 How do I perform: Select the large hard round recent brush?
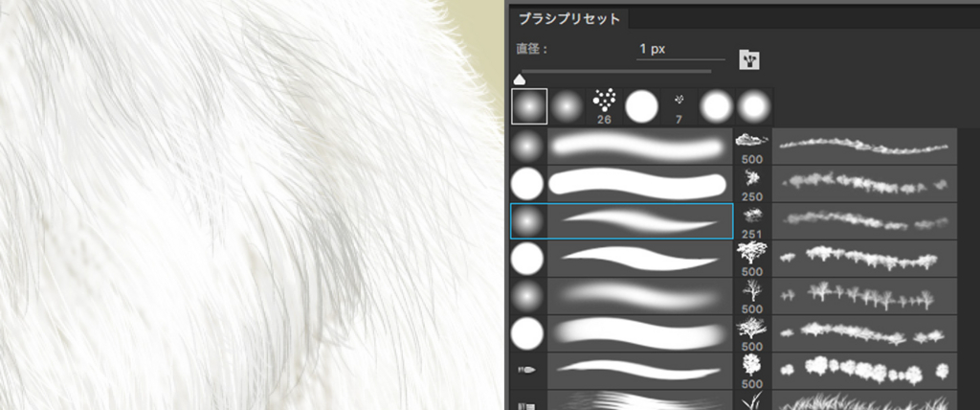click(x=641, y=106)
